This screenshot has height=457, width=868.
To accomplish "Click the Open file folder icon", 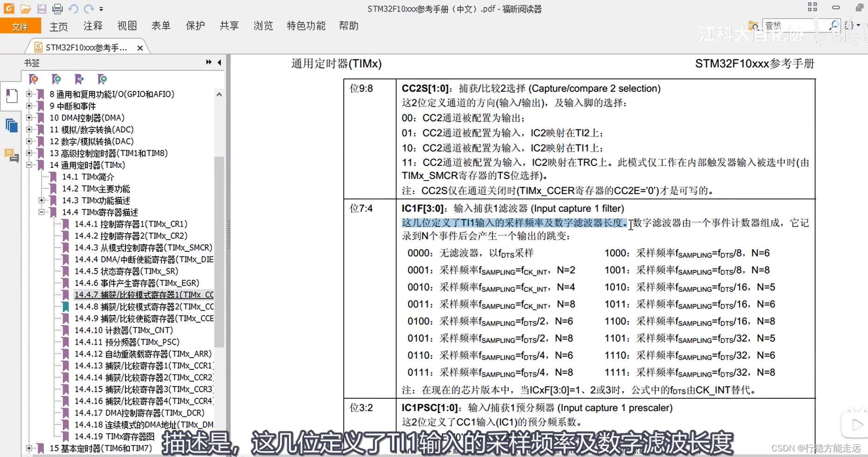I will click(26, 8).
